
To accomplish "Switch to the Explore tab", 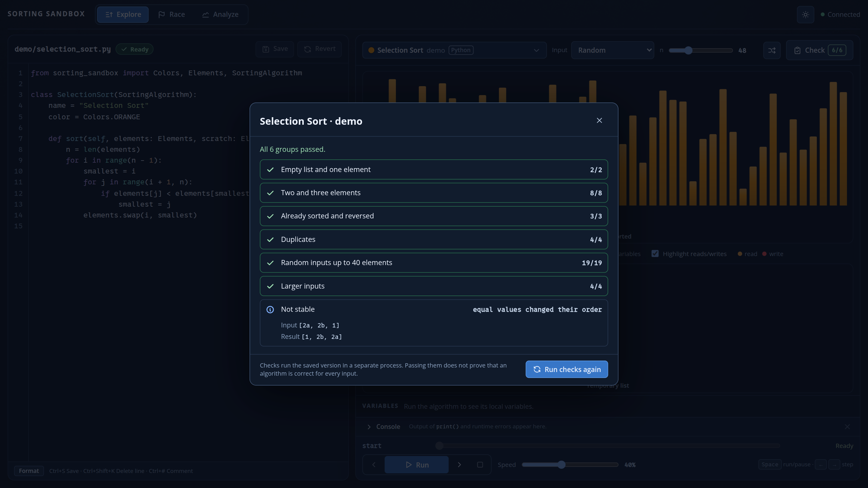I will click(123, 14).
